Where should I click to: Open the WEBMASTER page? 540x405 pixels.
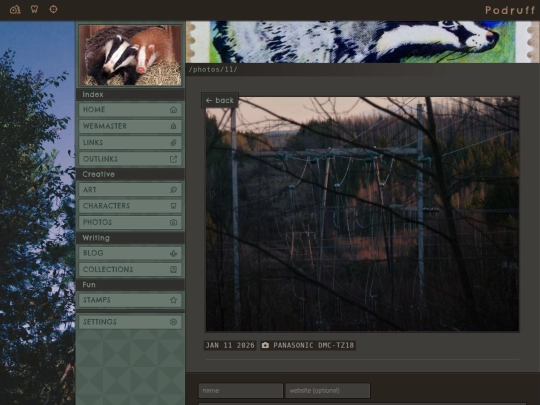pyautogui.click(x=130, y=126)
